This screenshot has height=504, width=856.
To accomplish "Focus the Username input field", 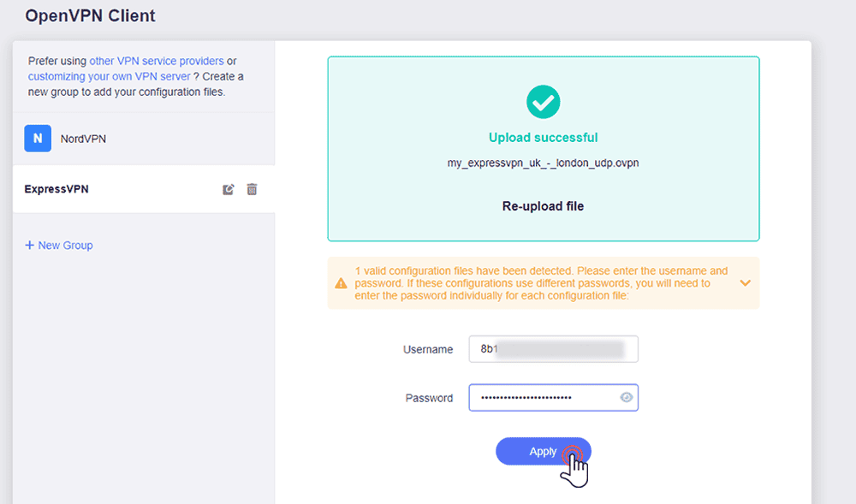I will point(554,349).
